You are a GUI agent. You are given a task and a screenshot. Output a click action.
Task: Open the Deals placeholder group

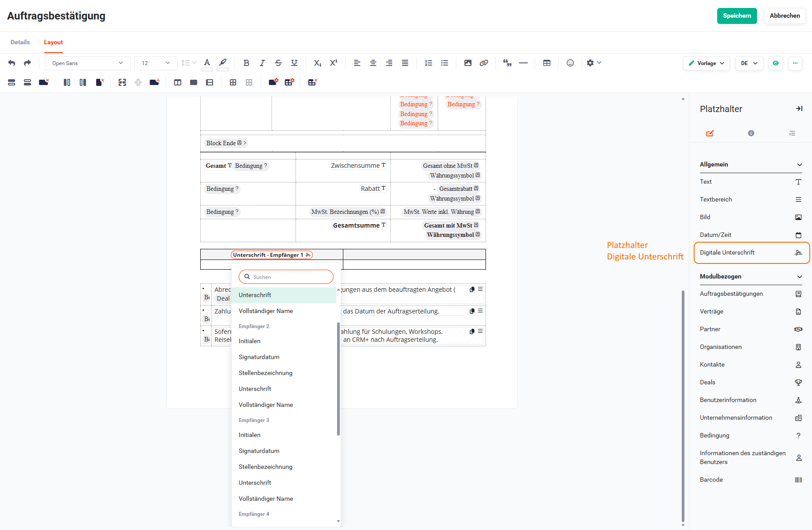(x=751, y=383)
